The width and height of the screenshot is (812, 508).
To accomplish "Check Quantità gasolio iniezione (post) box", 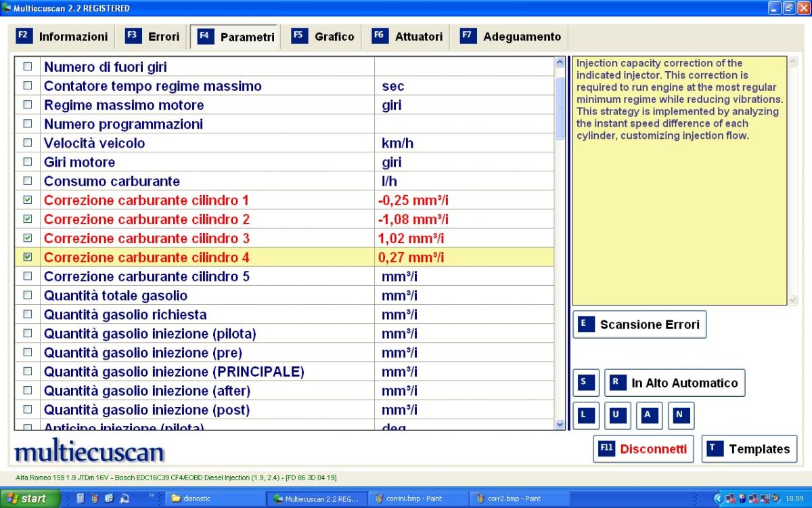I will (28, 409).
